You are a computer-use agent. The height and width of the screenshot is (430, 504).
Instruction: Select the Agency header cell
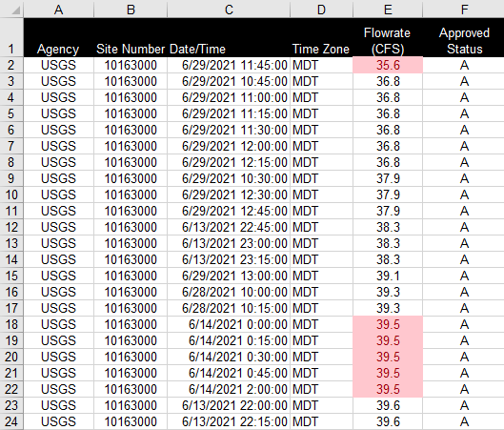point(58,37)
